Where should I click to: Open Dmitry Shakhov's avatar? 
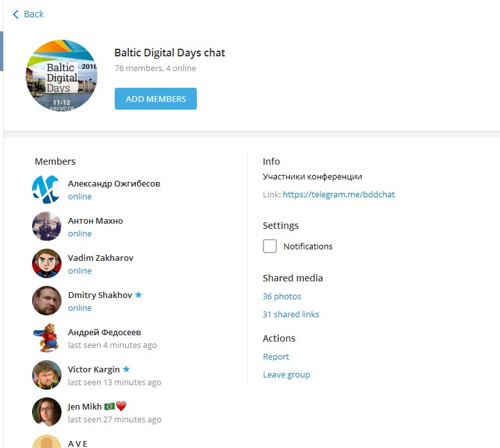47,301
